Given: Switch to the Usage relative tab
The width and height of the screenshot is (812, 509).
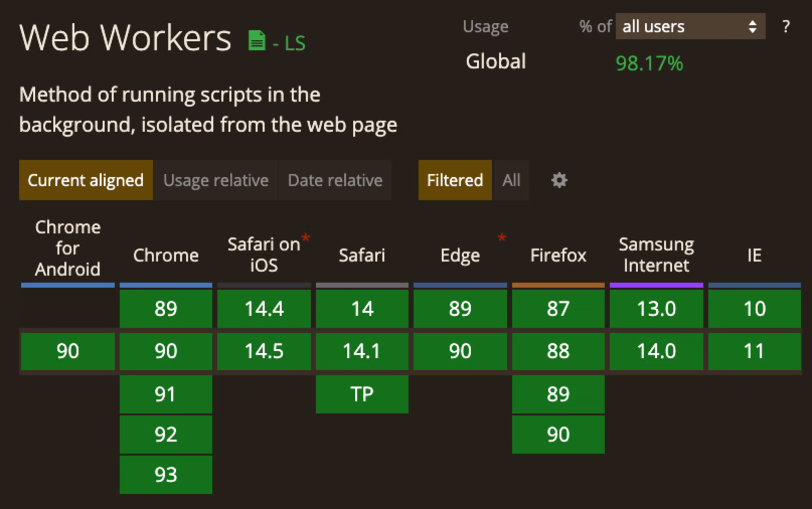Looking at the screenshot, I should coord(216,180).
